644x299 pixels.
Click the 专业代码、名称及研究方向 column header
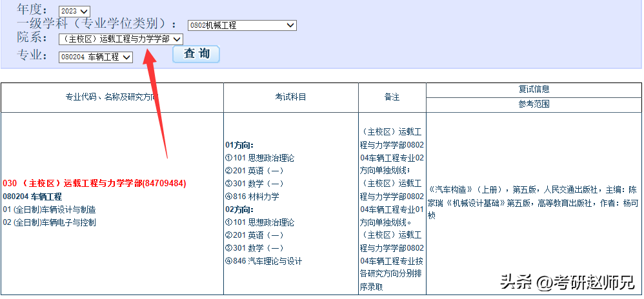(112, 97)
